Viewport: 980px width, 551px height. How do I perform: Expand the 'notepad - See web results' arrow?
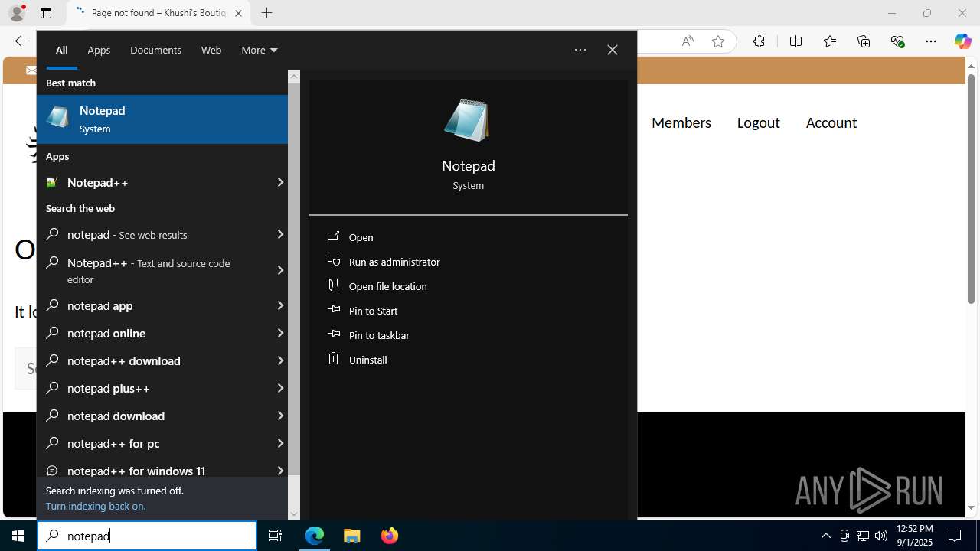(x=279, y=234)
